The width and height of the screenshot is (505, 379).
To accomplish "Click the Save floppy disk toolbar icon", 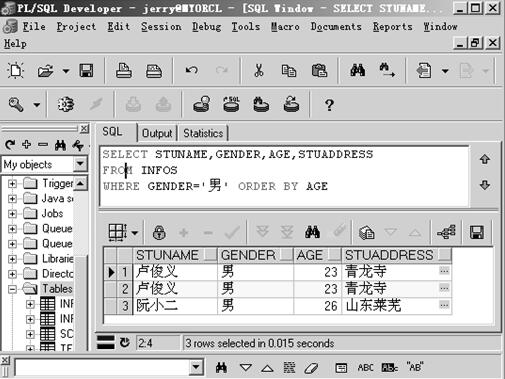I will pyautogui.click(x=86, y=71).
